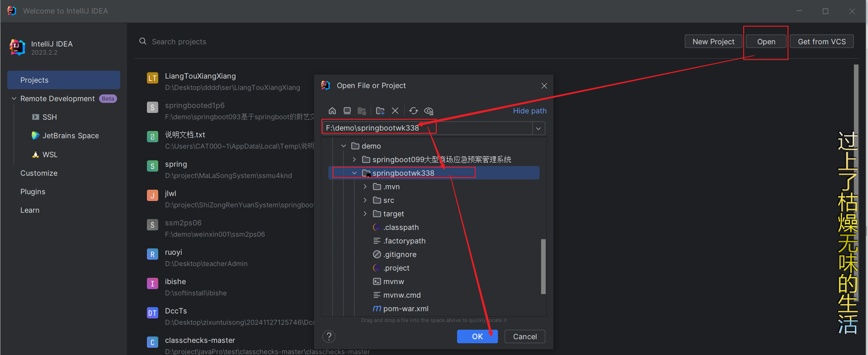Select springbootwk338 folder in tree
Image resolution: width=868 pixels, height=355 pixels.
tap(434, 173)
